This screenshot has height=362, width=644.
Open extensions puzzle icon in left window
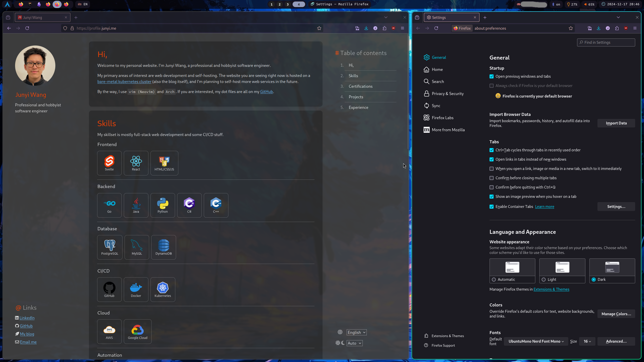[384, 28]
